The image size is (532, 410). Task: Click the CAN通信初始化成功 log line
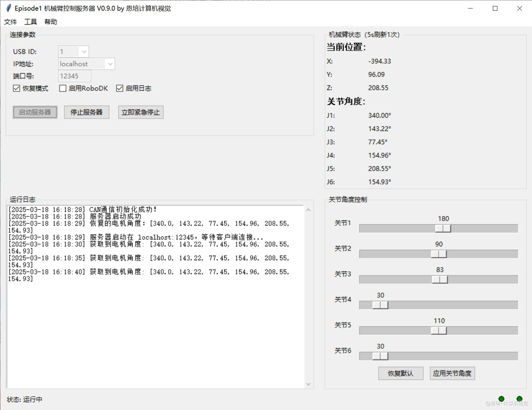point(82,210)
